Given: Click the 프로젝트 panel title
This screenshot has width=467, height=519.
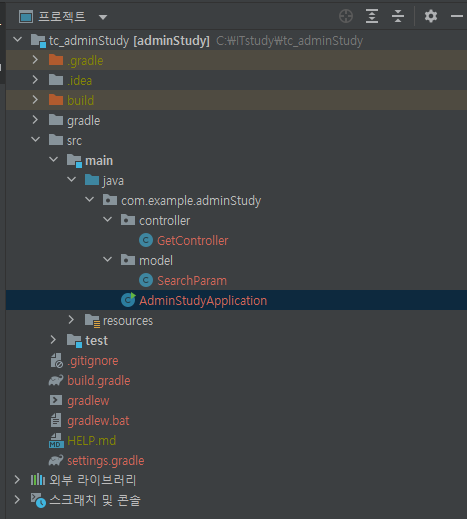Looking at the screenshot, I should [x=62, y=16].
